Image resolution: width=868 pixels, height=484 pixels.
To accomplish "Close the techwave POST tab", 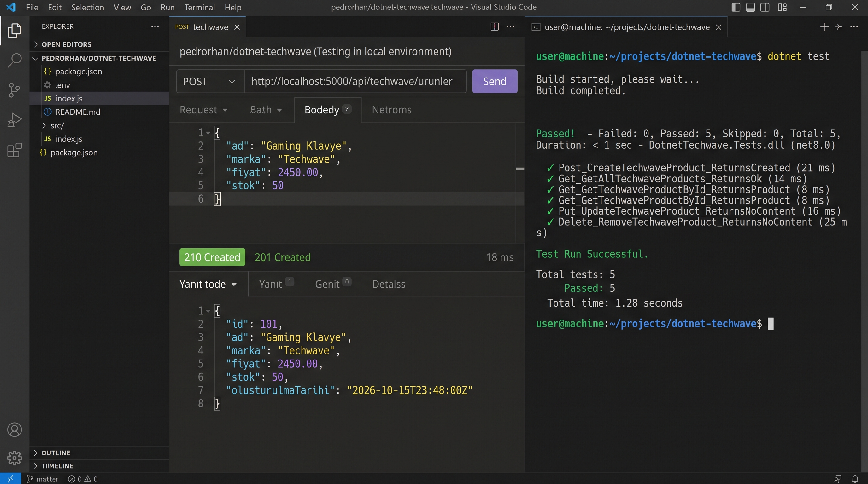I will [x=237, y=27].
